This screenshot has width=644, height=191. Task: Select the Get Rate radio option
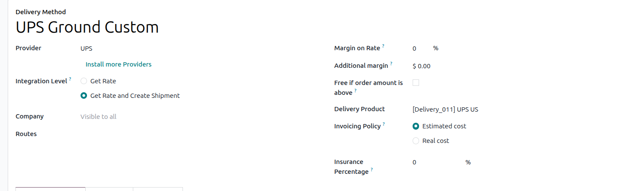[x=84, y=81]
